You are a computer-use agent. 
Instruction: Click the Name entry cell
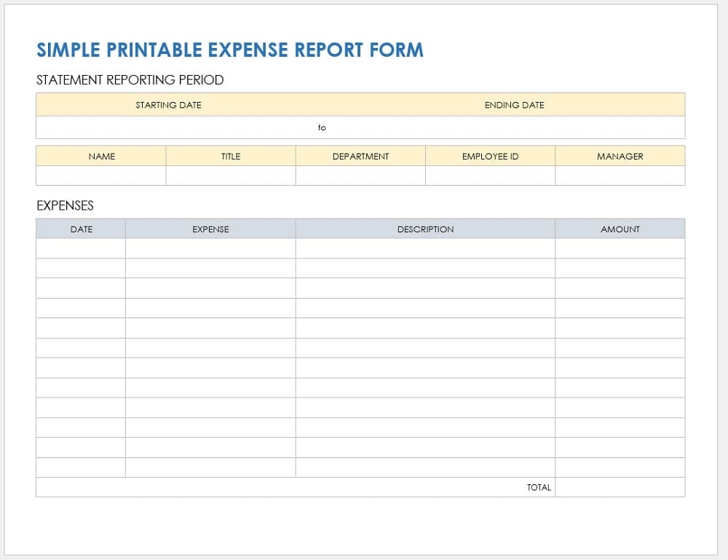click(x=100, y=176)
